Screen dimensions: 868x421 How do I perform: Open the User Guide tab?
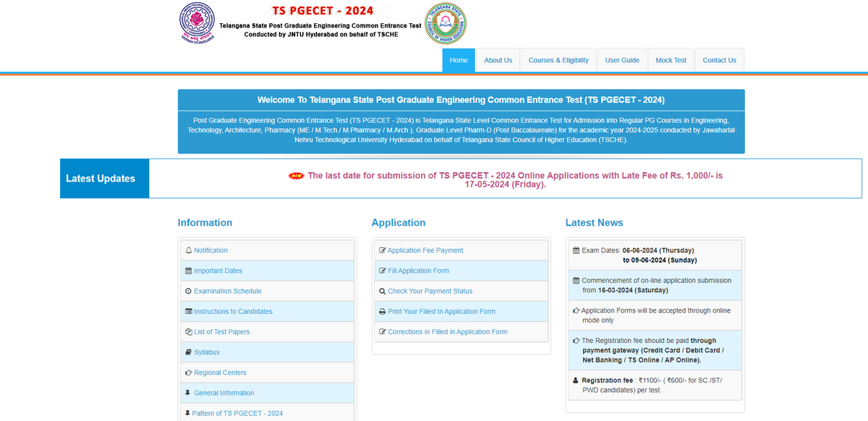622,60
